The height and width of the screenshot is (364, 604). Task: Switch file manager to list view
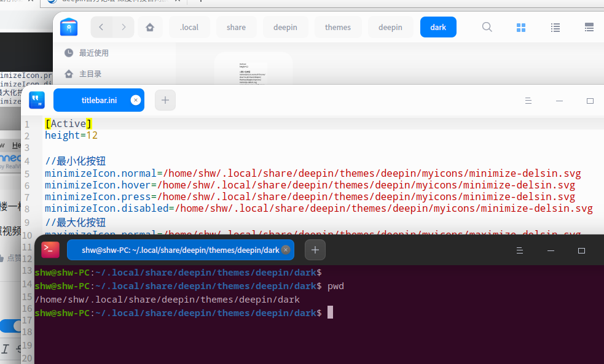tap(555, 28)
